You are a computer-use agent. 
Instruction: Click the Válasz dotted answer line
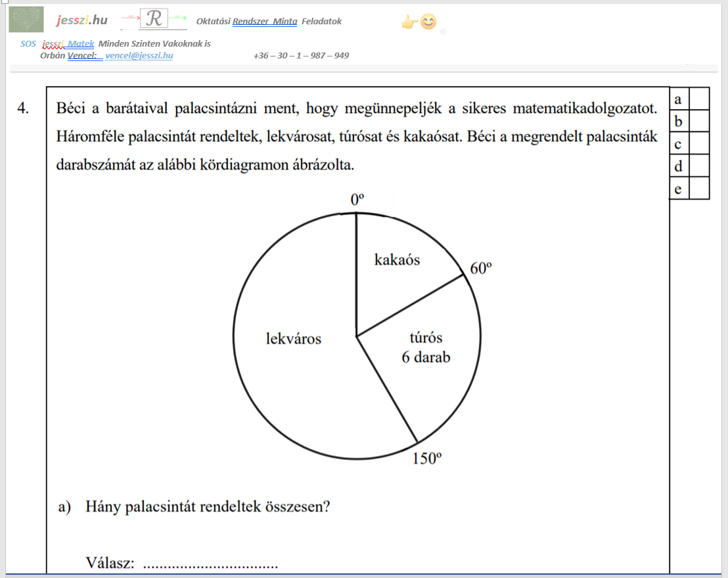(210, 565)
